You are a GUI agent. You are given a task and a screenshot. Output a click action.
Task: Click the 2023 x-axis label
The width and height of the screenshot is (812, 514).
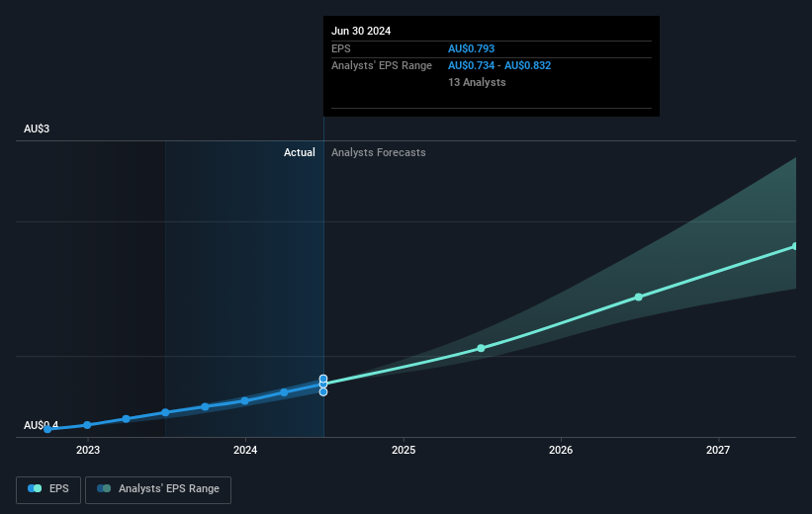tap(88, 451)
